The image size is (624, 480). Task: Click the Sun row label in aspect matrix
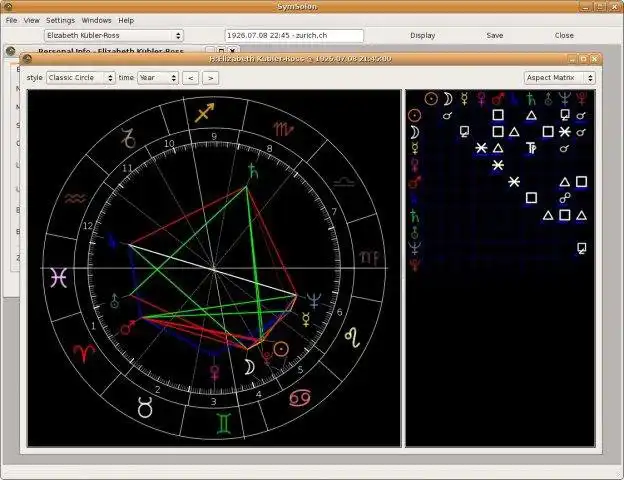pos(415,115)
